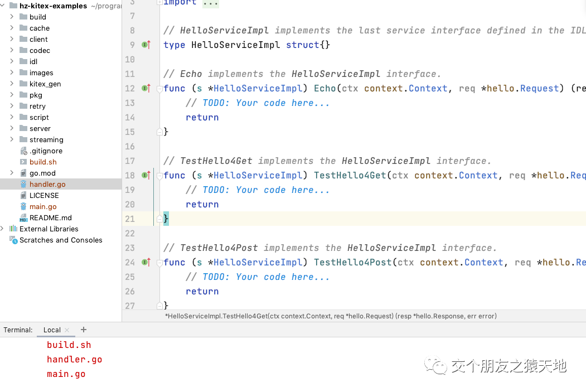586x392 pixels.
Task: Click handler.go in the terminal output
Action: [x=74, y=360]
